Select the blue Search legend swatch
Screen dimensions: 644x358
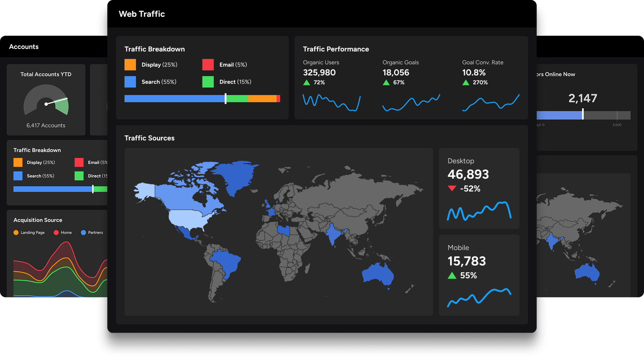click(130, 81)
